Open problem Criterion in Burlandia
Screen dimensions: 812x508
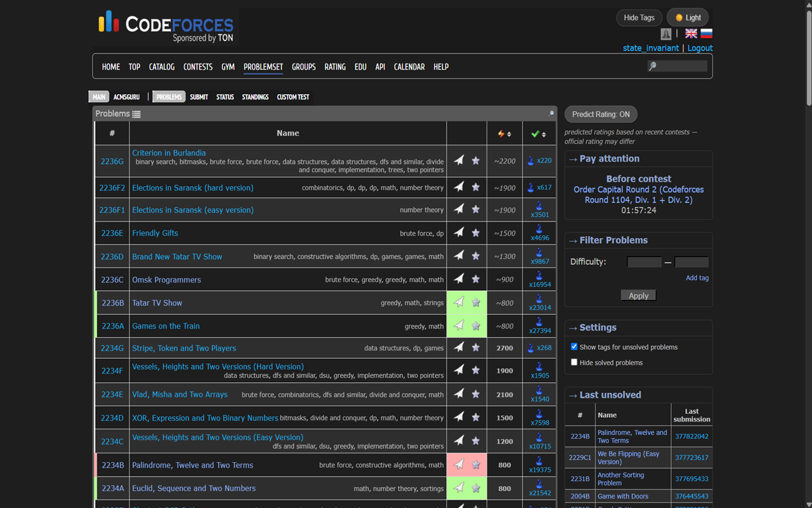pyautogui.click(x=169, y=152)
